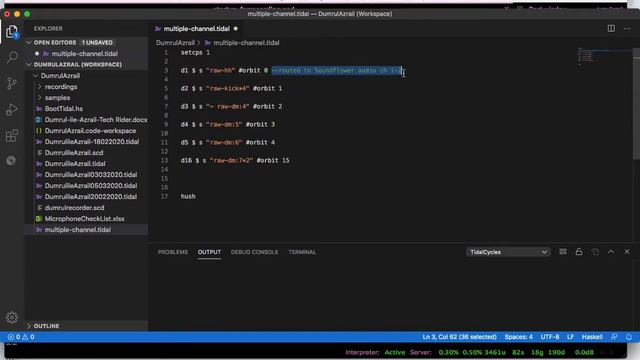
Task: Expand the samples folder
Action: [40, 98]
